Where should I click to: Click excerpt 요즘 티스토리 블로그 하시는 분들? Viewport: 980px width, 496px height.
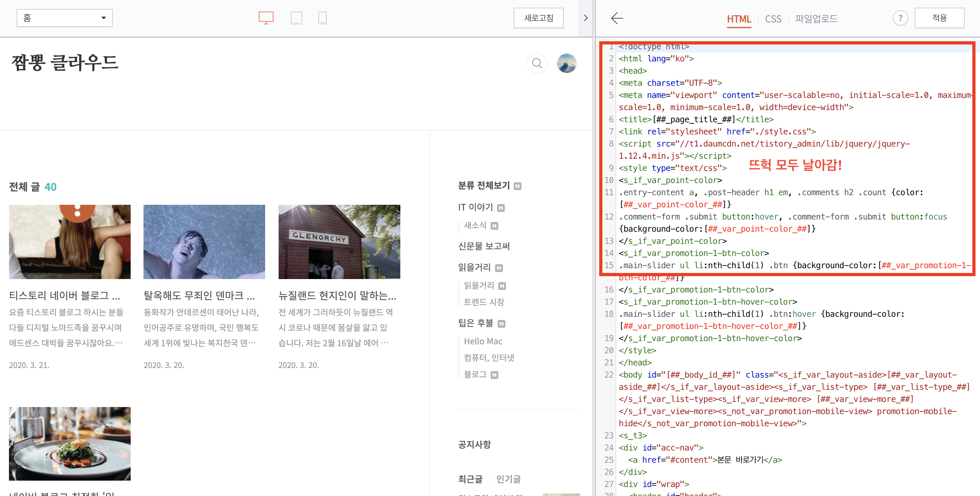[66, 312]
